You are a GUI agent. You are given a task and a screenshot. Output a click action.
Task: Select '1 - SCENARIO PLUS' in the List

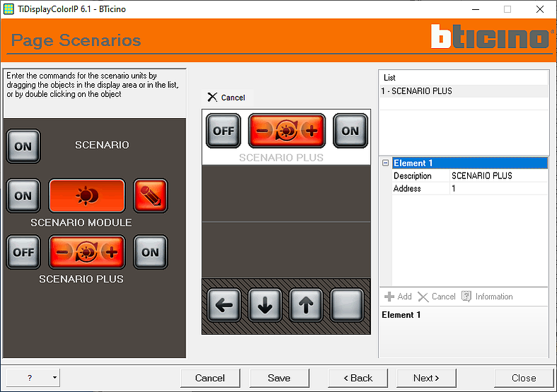coord(464,91)
